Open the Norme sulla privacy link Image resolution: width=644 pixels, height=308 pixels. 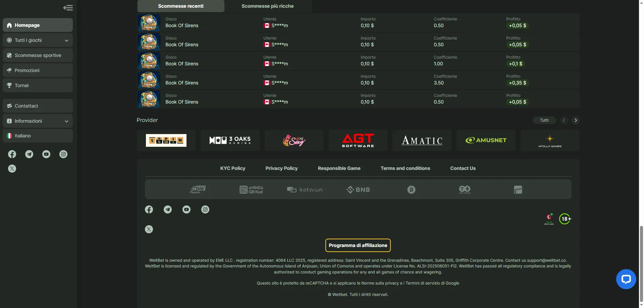click(x=380, y=283)
